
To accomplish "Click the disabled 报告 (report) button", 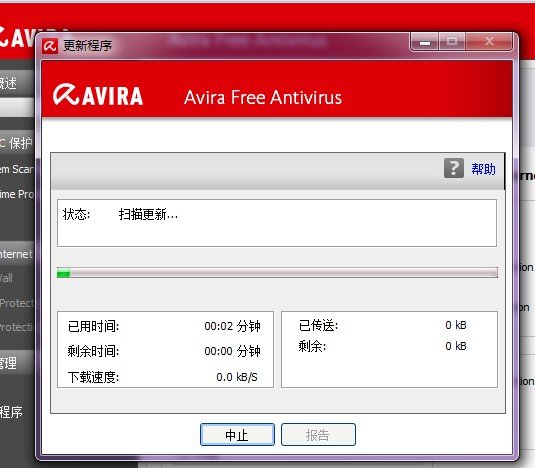I will tap(318, 435).
